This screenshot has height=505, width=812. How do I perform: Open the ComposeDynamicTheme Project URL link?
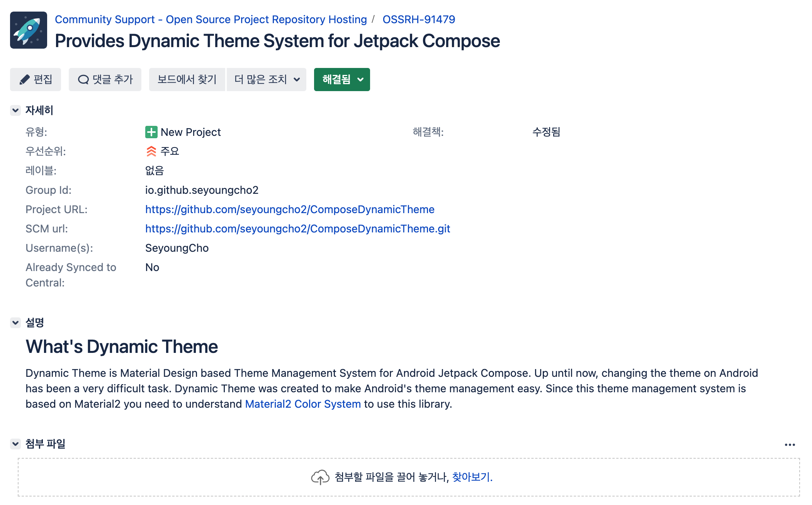pyautogui.click(x=290, y=209)
